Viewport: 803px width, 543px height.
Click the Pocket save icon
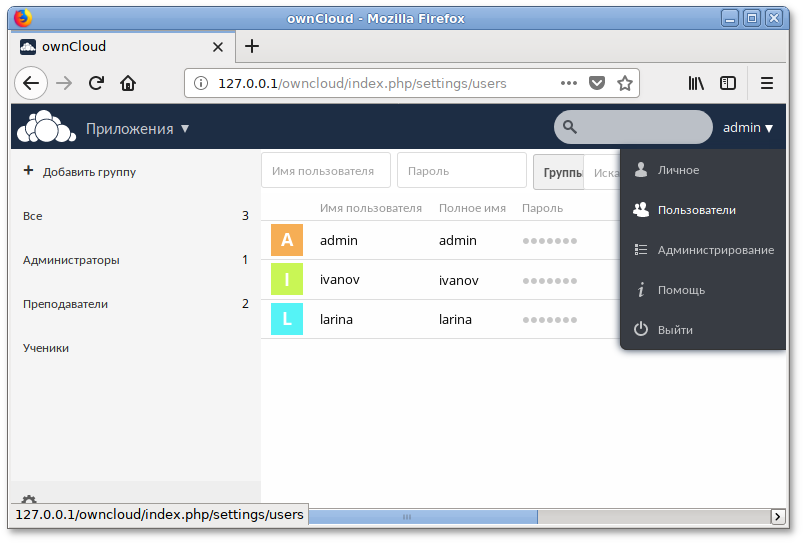pyautogui.click(x=597, y=83)
